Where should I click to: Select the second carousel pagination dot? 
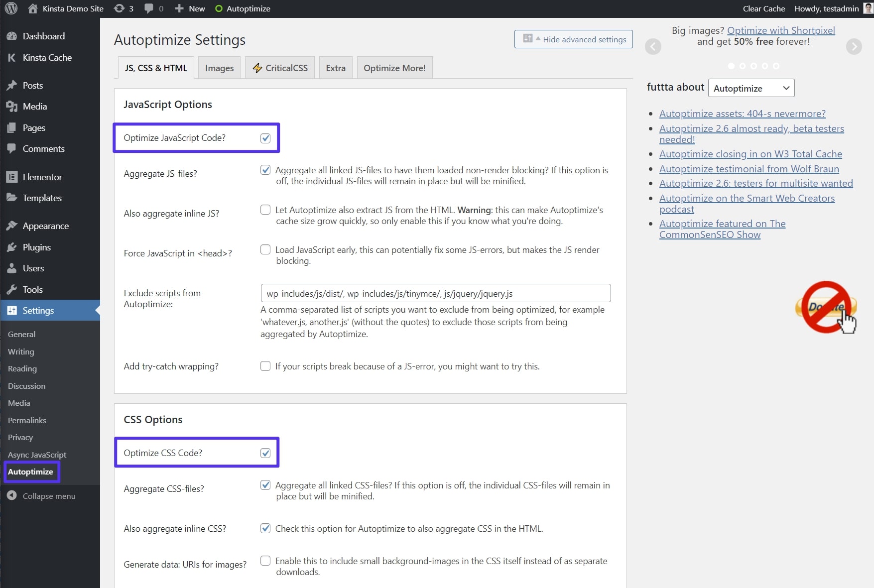tap(743, 66)
